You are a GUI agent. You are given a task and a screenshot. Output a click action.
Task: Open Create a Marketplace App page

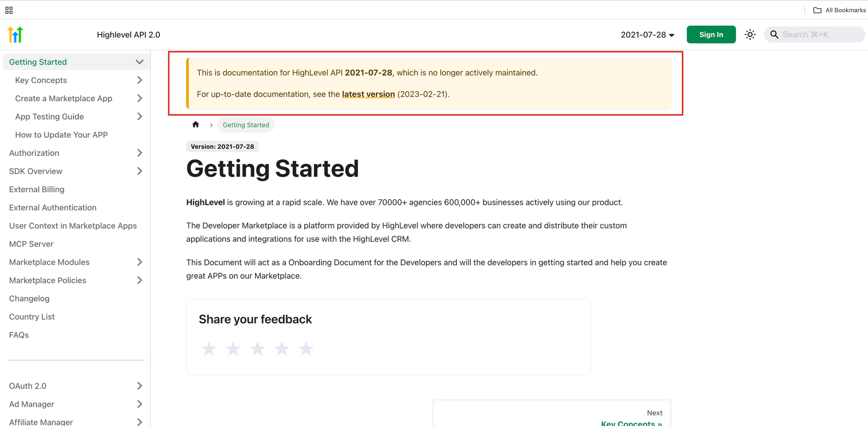tap(64, 98)
